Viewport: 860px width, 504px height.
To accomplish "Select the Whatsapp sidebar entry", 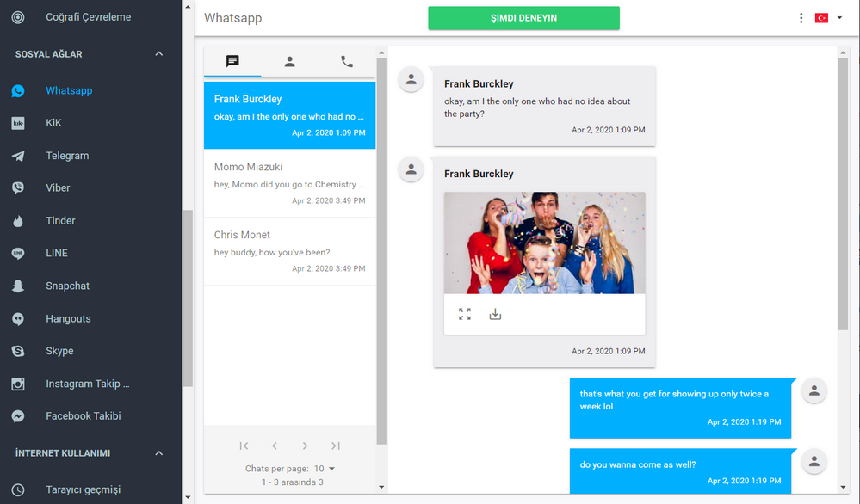I will 69,91.
